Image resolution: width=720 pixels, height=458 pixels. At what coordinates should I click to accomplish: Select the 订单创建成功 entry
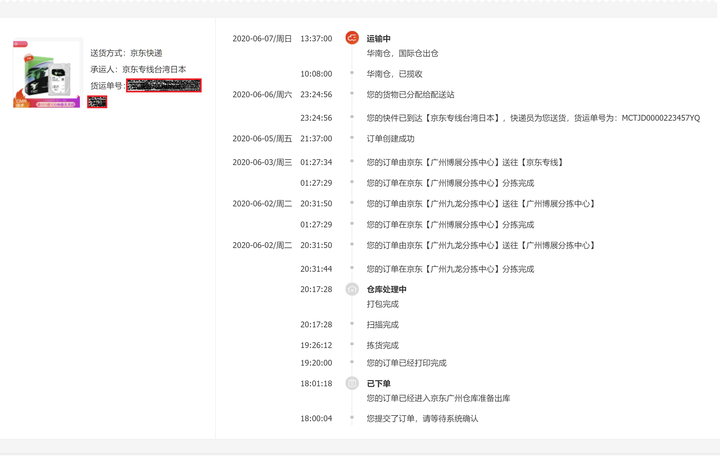[390, 139]
